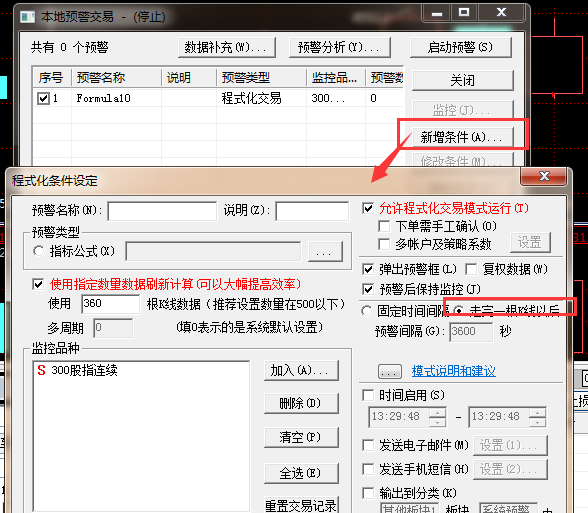Image resolution: width=588 pixels, height=513 pixels.
Task: Click start time up stepper arrow
Action: (x=437, y=412)
